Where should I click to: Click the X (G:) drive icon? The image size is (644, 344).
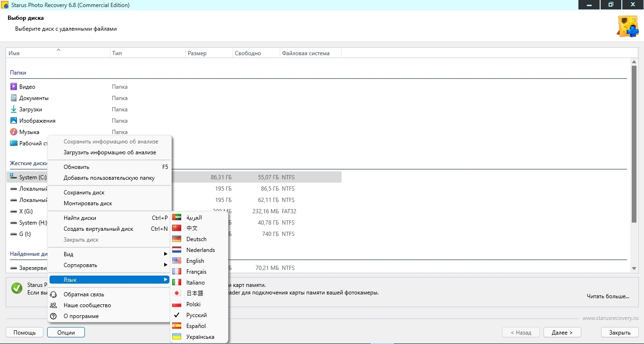(14, 211)
